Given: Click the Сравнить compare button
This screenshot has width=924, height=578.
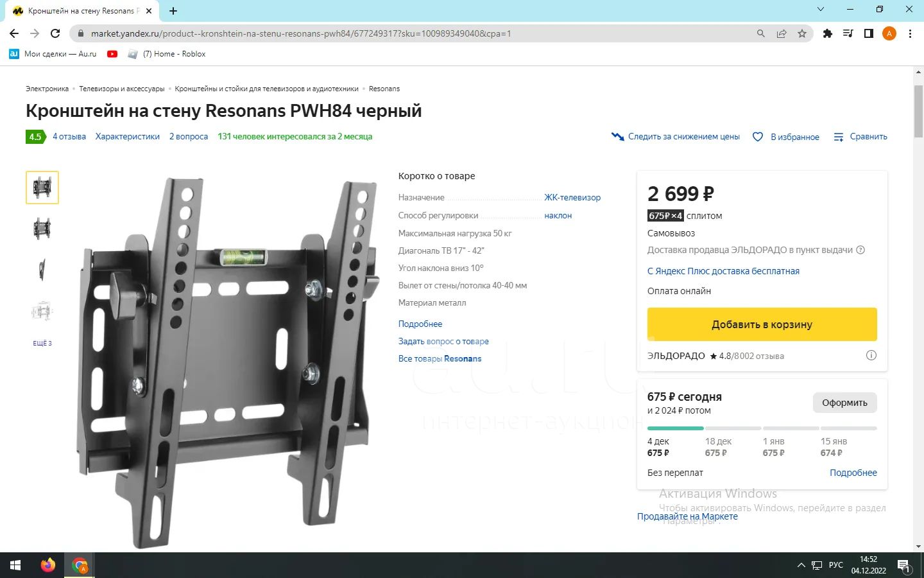Looking at the screenshot, I should tap(860, 137).
